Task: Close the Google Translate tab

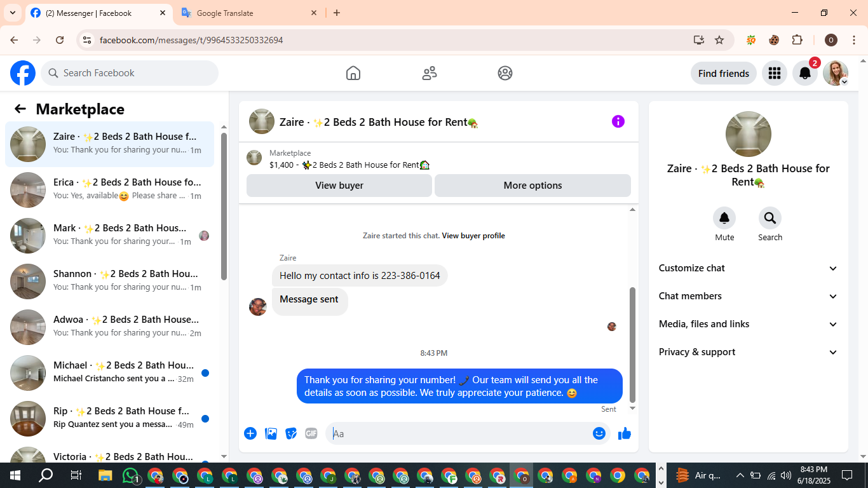Action: 314,13
